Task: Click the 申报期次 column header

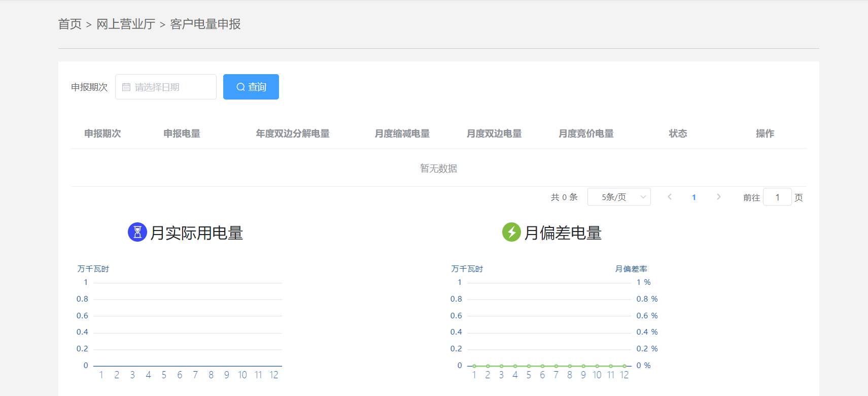Action: click(x=102, y=134)
